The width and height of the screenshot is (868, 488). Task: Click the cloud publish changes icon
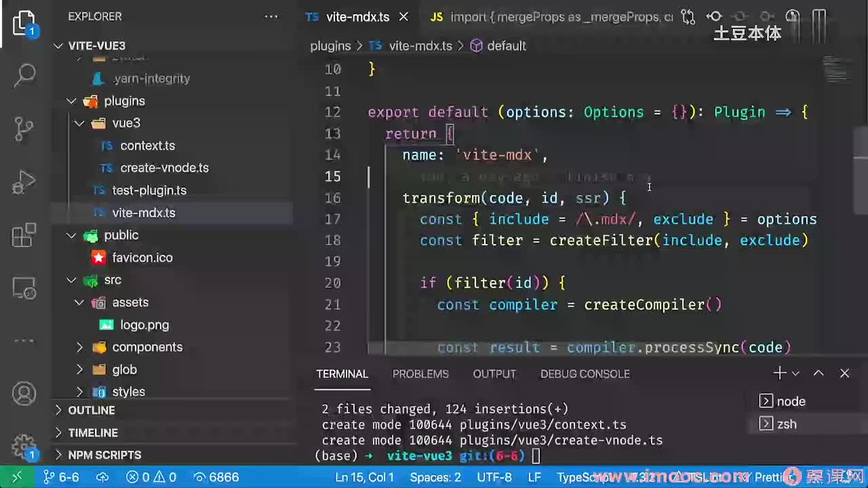[102, 477]
